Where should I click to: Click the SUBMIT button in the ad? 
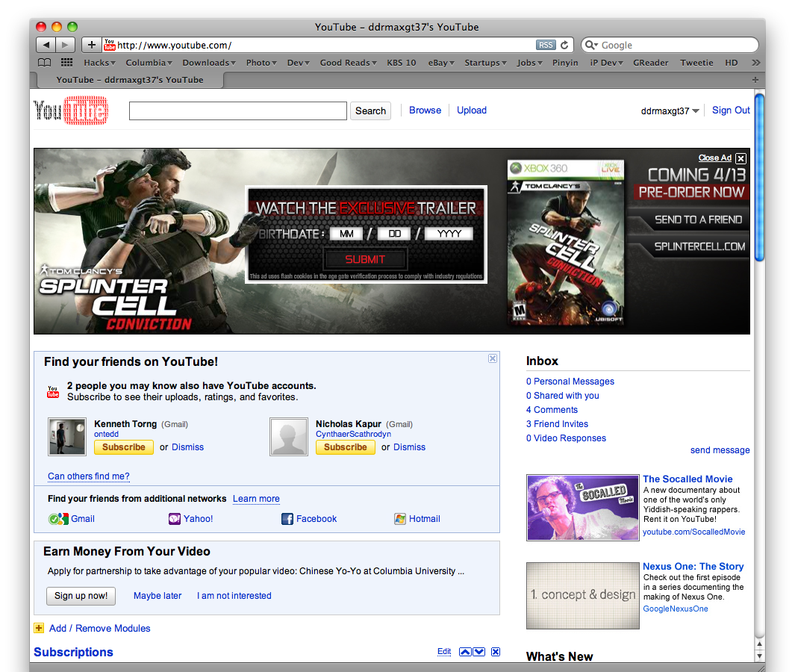365,260
